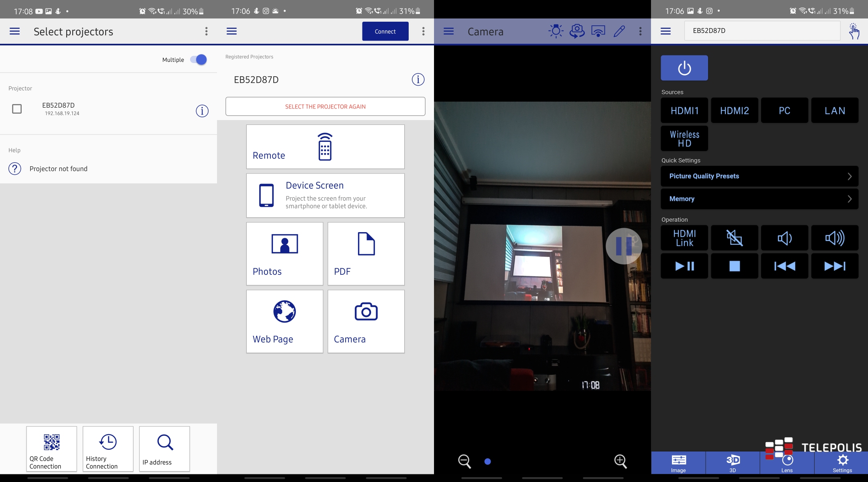Open the Web Page globe tile

(x=285, y=321)
